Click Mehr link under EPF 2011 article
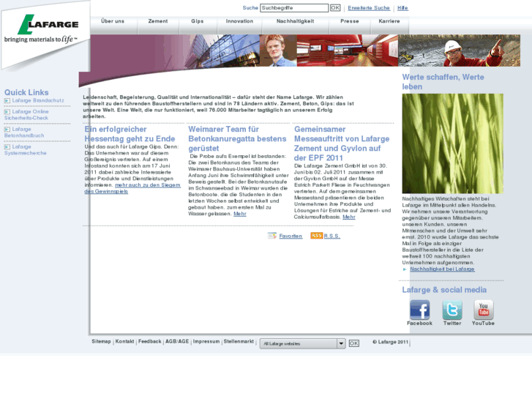532x399 pixels. pos(349,217)
